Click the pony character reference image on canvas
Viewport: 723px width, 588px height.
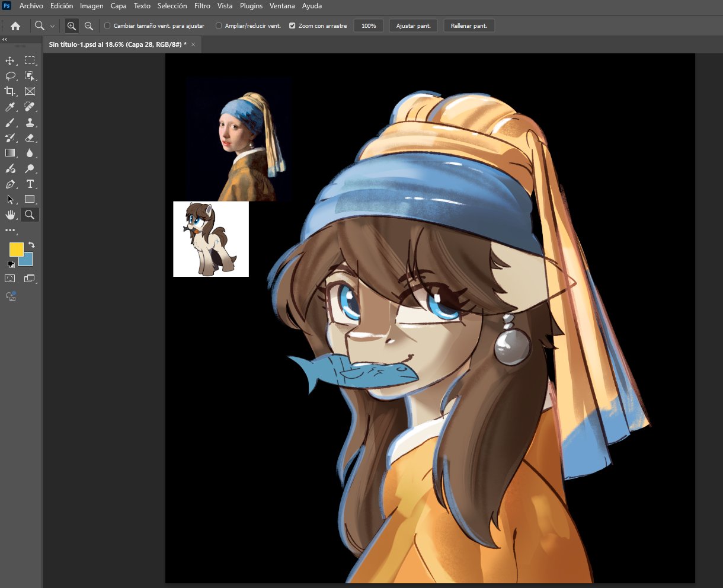[211, 239]
